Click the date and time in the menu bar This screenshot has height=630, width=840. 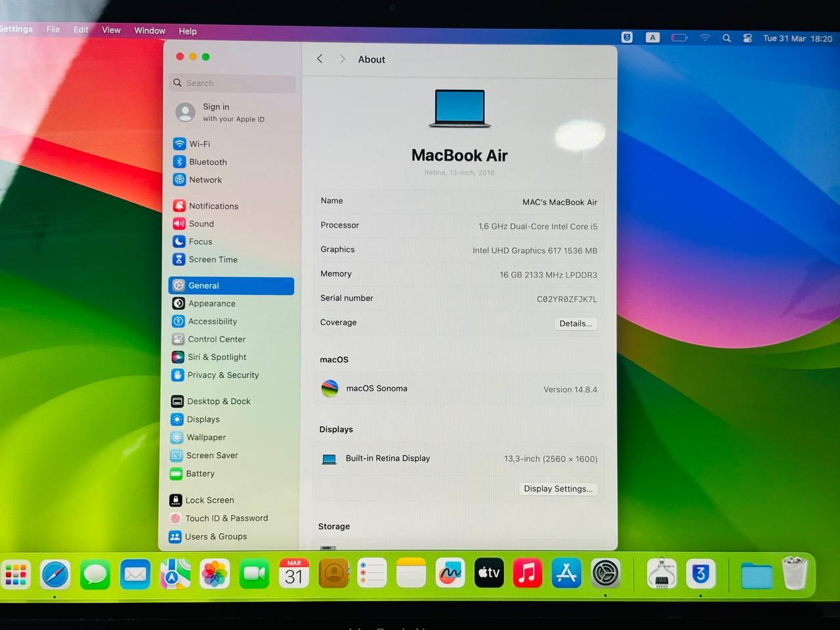[x=797, y=39]
